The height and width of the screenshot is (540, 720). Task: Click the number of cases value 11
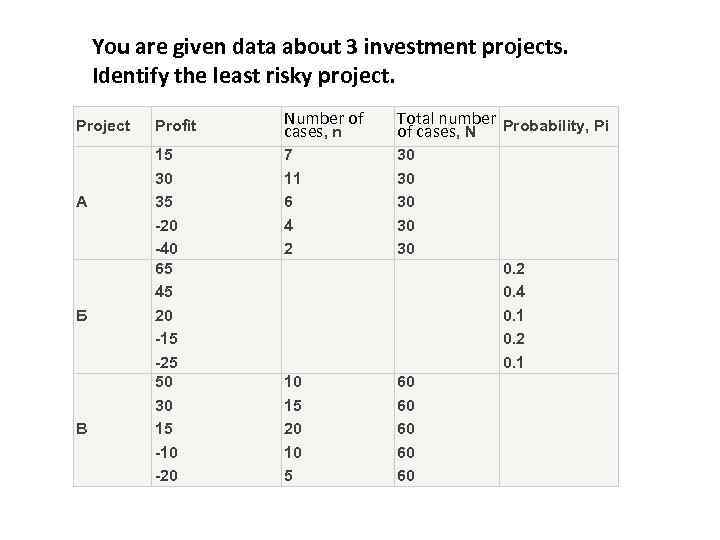[x=293, y=178]
